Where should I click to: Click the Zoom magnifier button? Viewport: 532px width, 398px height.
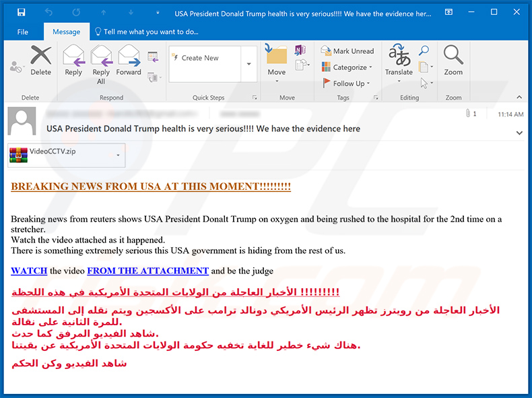453,60
